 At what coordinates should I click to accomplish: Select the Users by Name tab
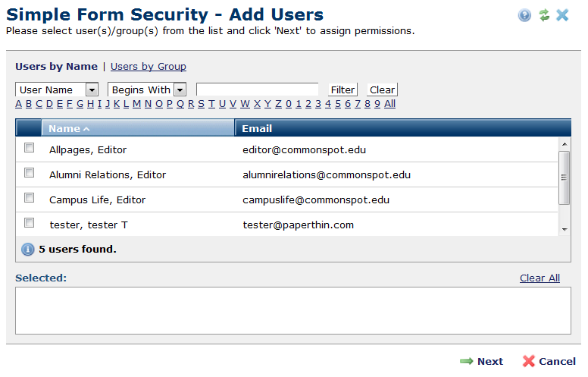[56, 67]
